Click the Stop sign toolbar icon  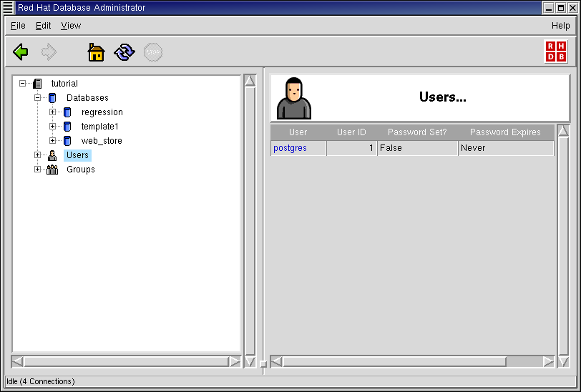pos(153,52)
